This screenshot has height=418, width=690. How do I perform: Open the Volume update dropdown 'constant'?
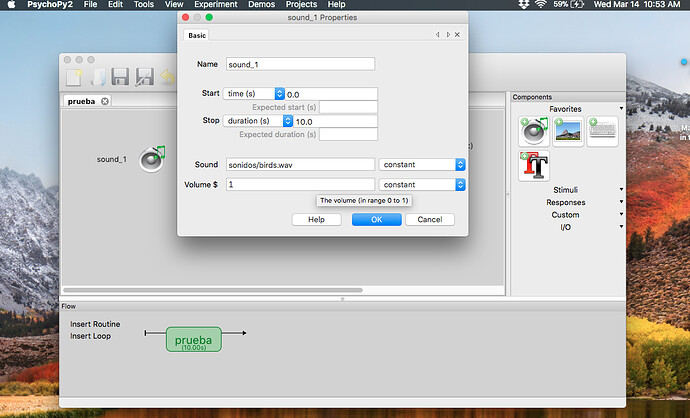click(422, 185)
